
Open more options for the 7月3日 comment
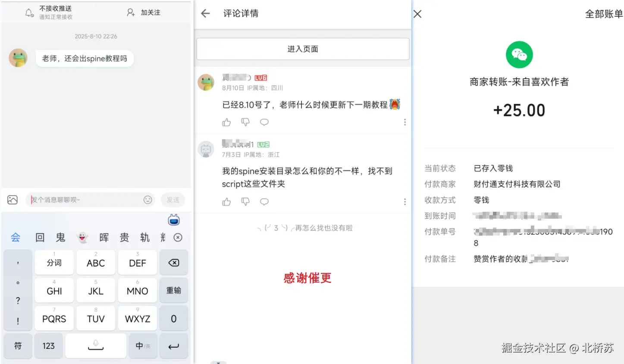(405, 202)
